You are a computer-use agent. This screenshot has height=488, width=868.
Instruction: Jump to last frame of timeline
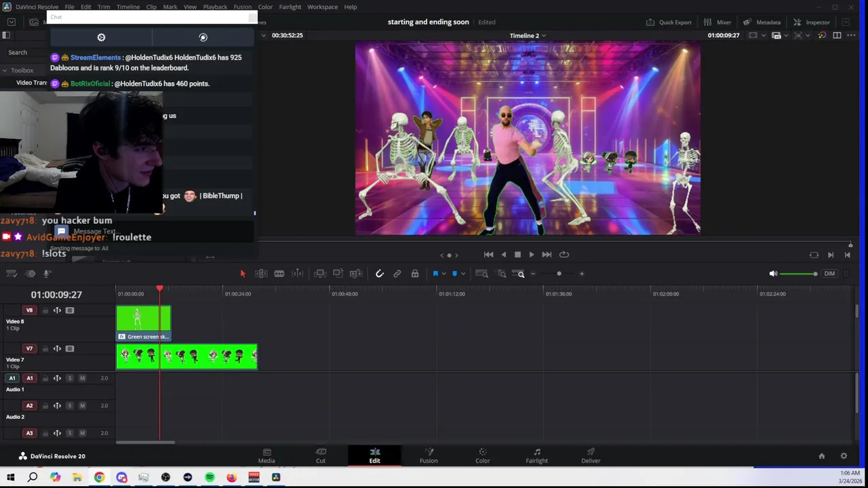click(547, 255)
